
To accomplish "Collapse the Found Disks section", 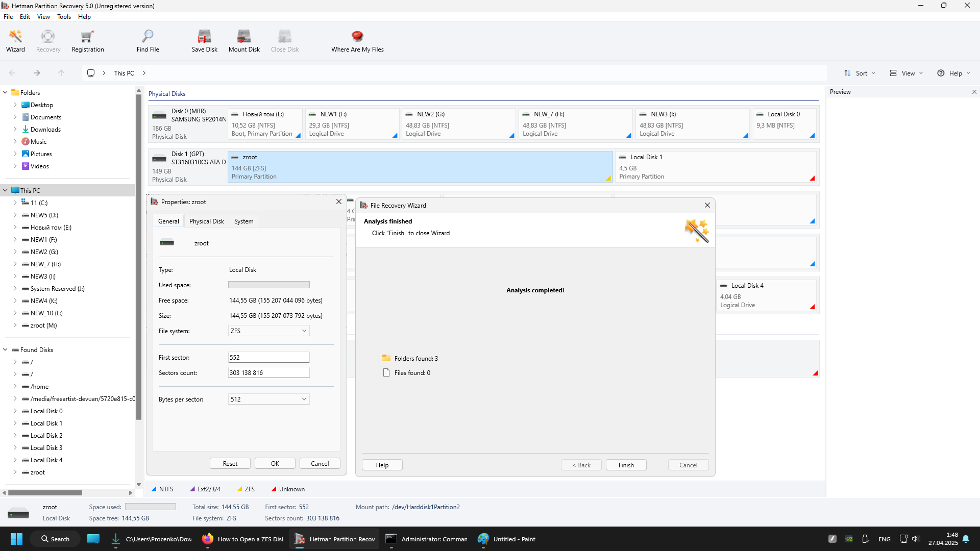I will tap(5, 349).
